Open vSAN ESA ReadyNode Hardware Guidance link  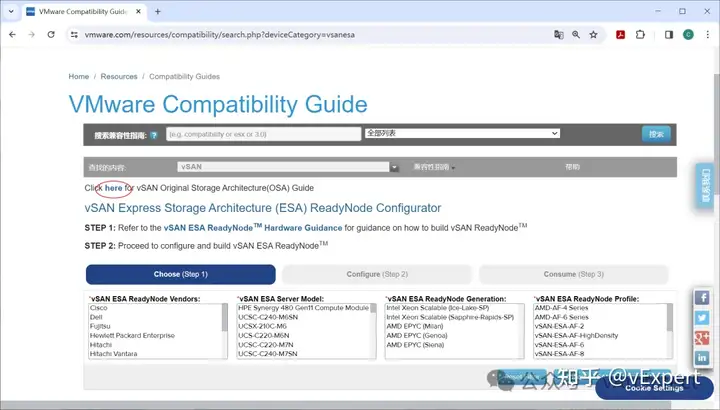[x=253, y=227]
